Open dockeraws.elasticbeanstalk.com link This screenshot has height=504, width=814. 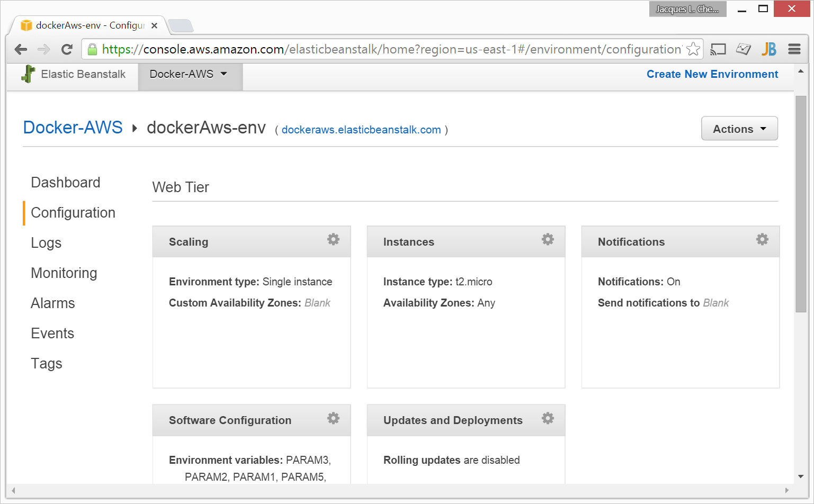tap(361, 130)
